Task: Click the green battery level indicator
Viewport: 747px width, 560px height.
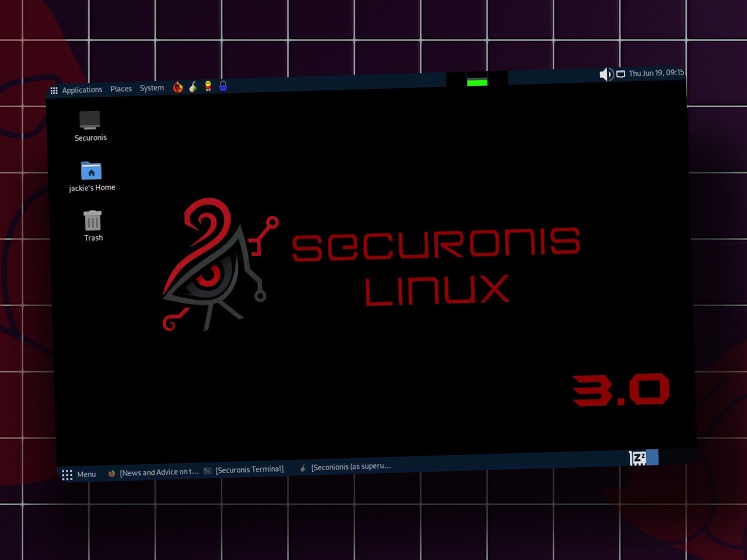Action: click(x=476, y=82)
